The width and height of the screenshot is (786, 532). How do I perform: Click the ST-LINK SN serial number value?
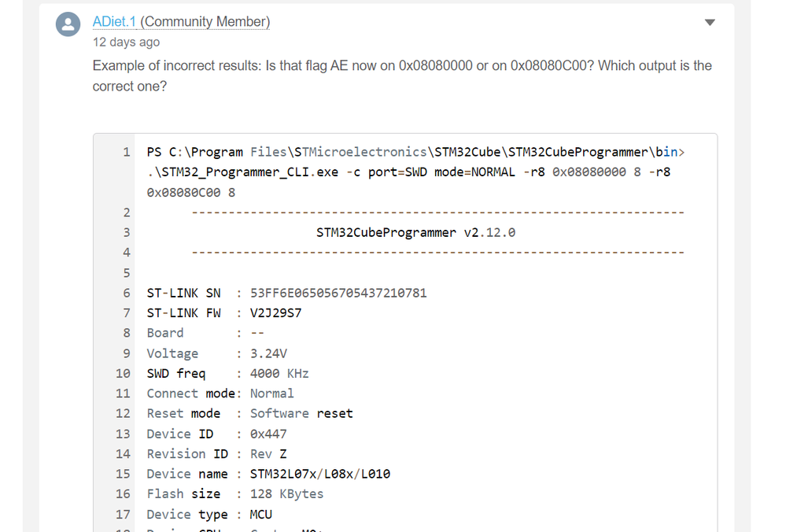coord(338,293)
